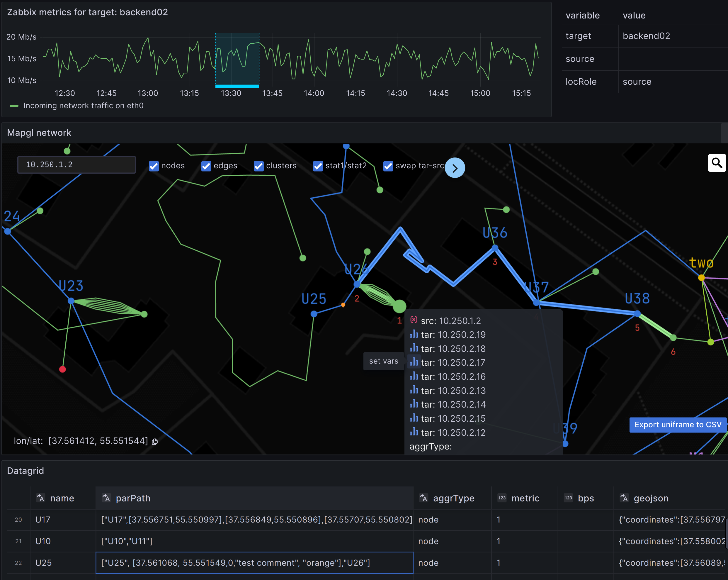The width and height of the screenshot is (728, 580).
Task: Toggle the stat1/stat2 checkbox
Action: 318,166
